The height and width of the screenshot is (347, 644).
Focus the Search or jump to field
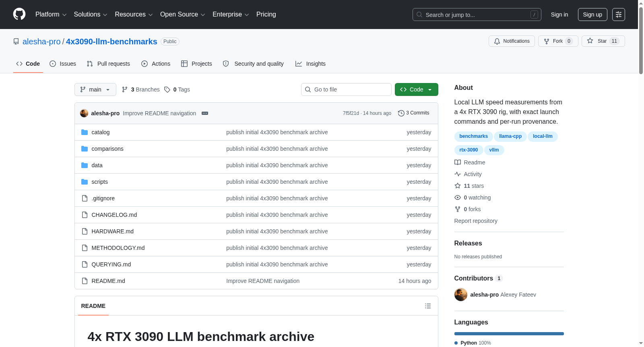(x=477, y=15)
